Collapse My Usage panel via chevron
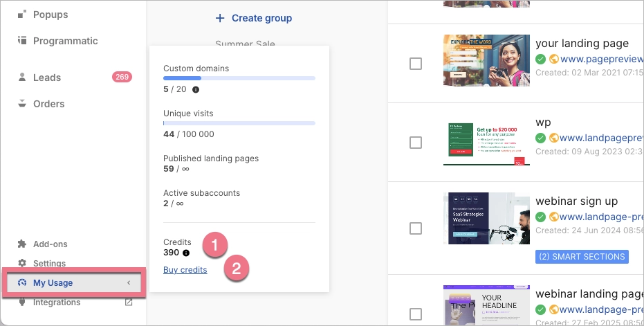 (129, 283)
